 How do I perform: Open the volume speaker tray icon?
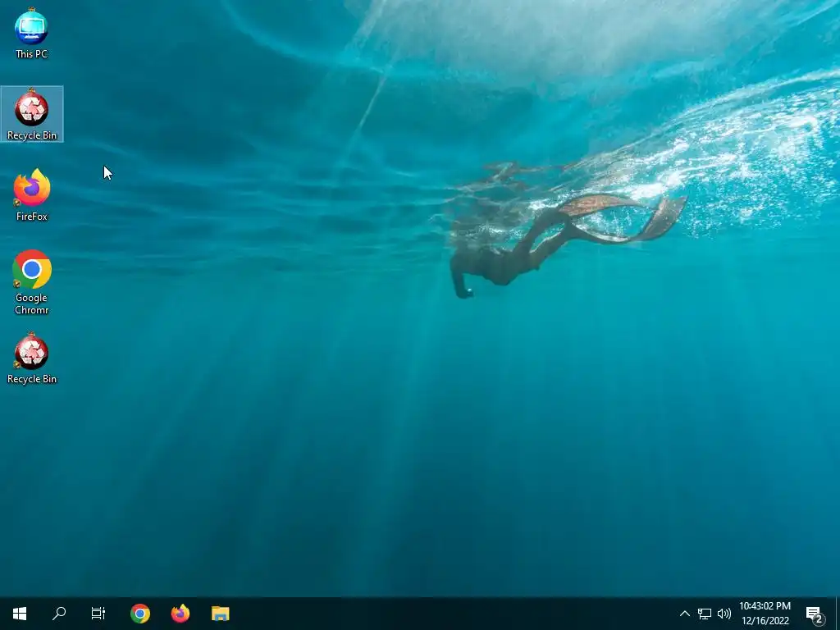[724, 614]
